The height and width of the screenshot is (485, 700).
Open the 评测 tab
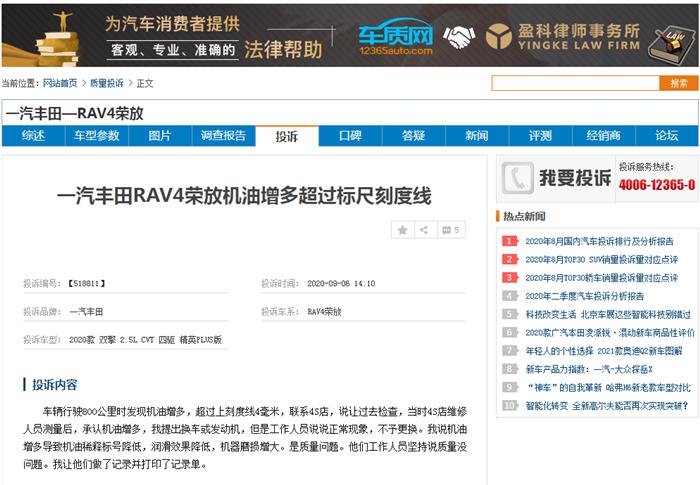click(x=541, y=136)
